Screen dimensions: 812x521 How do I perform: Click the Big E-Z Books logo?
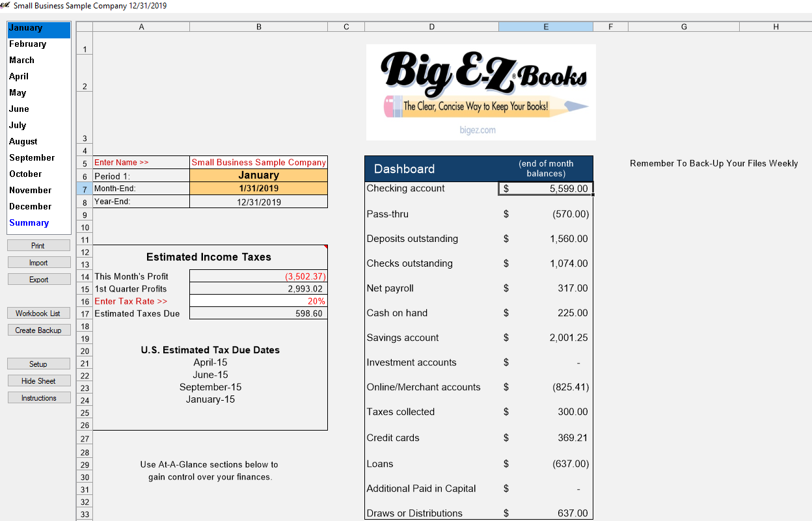pos(481,92)
